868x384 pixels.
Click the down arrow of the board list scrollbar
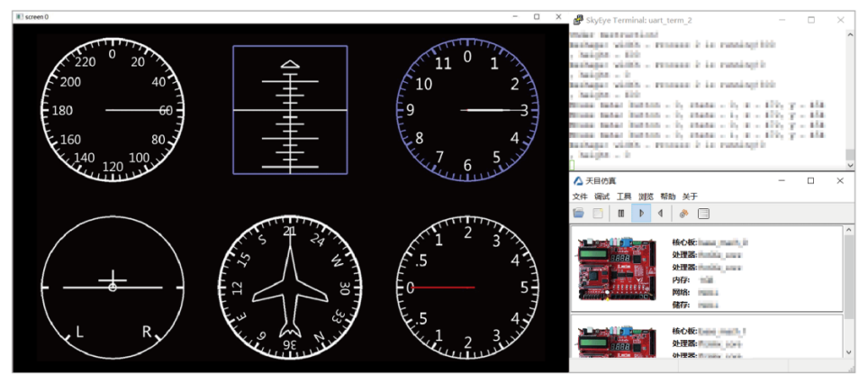click(850, 352)
